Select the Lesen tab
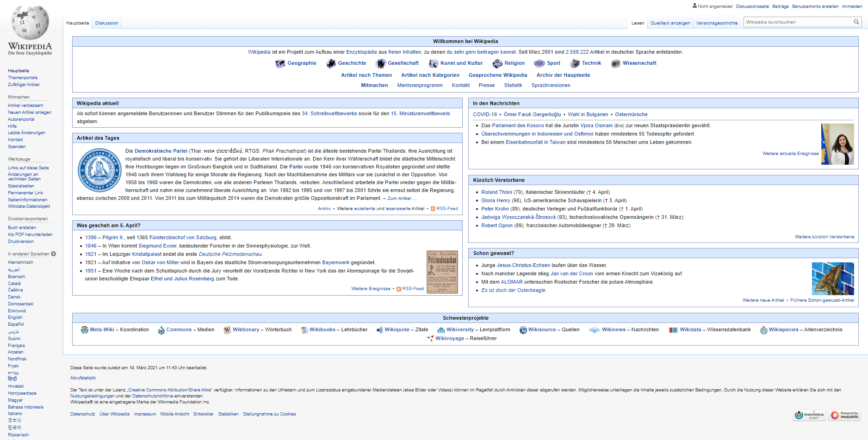 coord(638,23)
